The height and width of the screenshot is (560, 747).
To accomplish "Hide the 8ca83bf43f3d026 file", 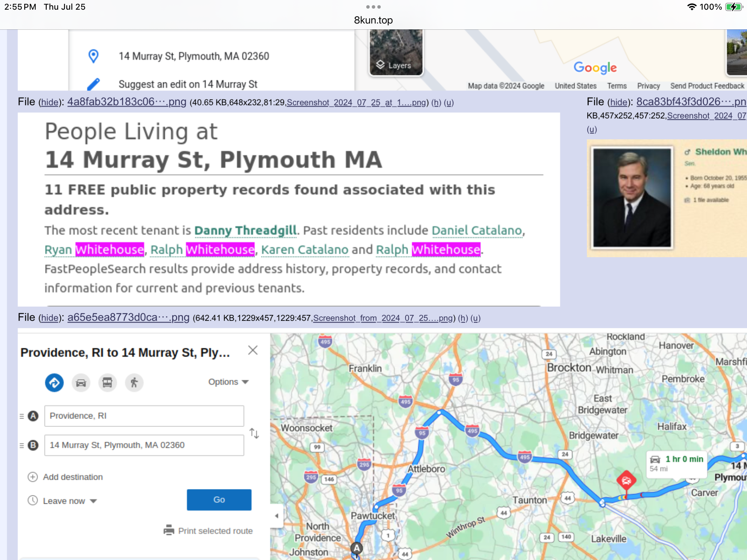I will point(619,102).
